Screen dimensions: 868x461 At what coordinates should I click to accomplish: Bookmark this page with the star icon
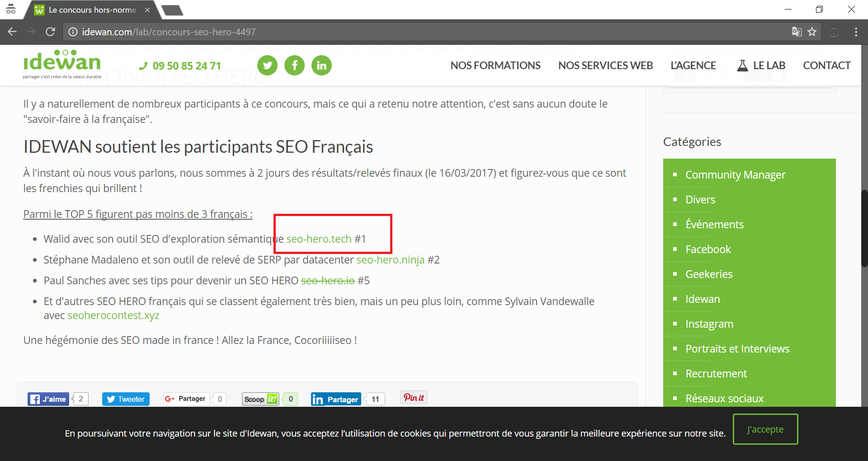[x=812, y=32]
